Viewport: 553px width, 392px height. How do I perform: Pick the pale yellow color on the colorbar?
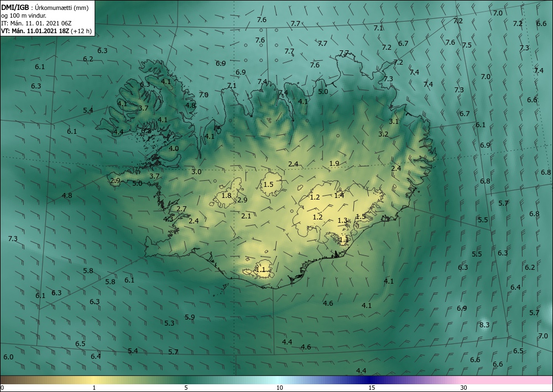pos(95,380)
